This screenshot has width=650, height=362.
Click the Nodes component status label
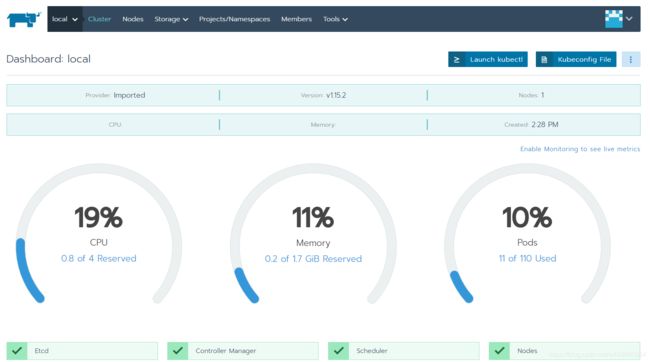click(x=527, y=351)
